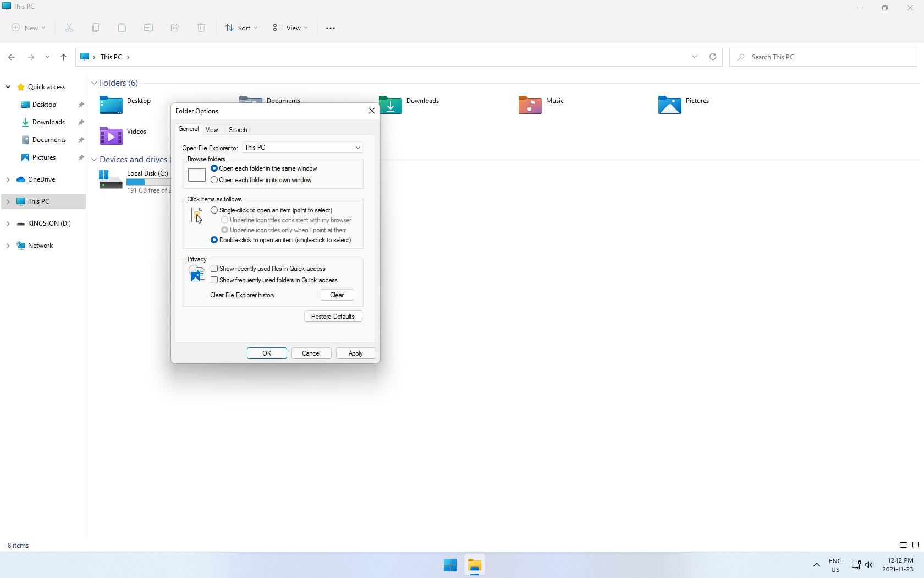Switch to the View tab

tap(212, 130)
